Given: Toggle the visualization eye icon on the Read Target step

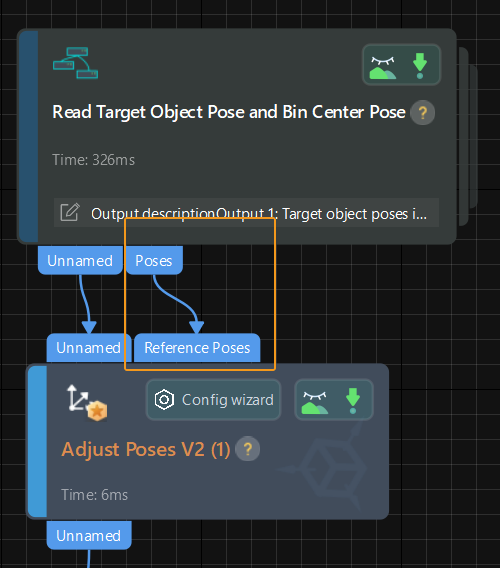Looking at the screenshot, I should pyautogui.click(x=383, y=67).
